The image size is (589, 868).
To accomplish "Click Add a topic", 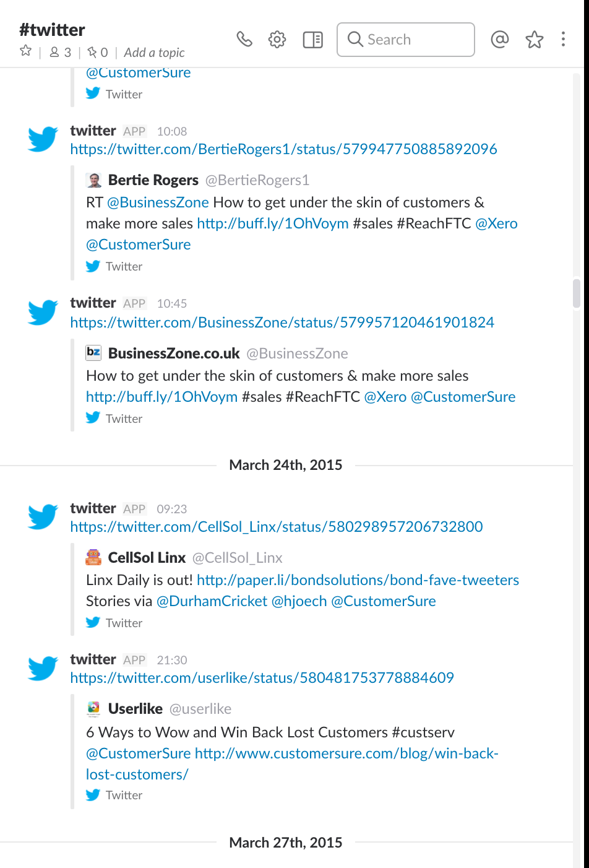I will coord(153,52).
